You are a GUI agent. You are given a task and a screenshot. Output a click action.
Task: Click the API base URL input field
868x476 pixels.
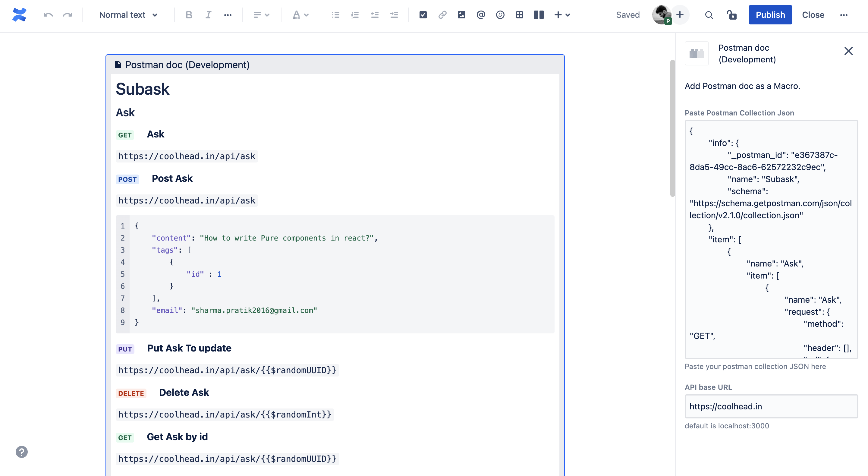pyautogui.click(x=771, y=406)
